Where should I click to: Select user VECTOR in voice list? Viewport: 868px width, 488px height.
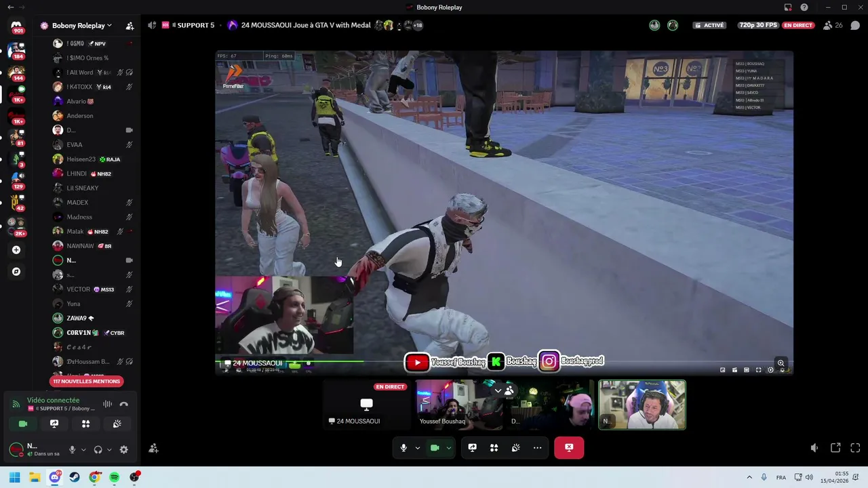(x=94, y=289)
